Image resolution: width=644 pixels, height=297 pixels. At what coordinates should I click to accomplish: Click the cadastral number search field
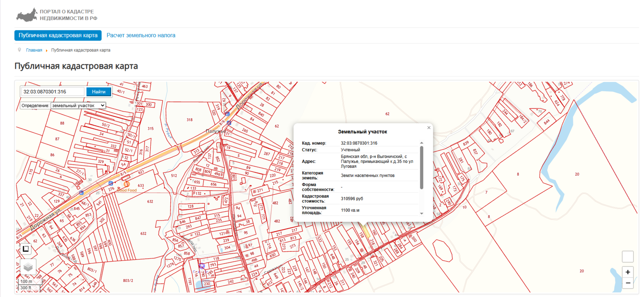coord(53,92)
